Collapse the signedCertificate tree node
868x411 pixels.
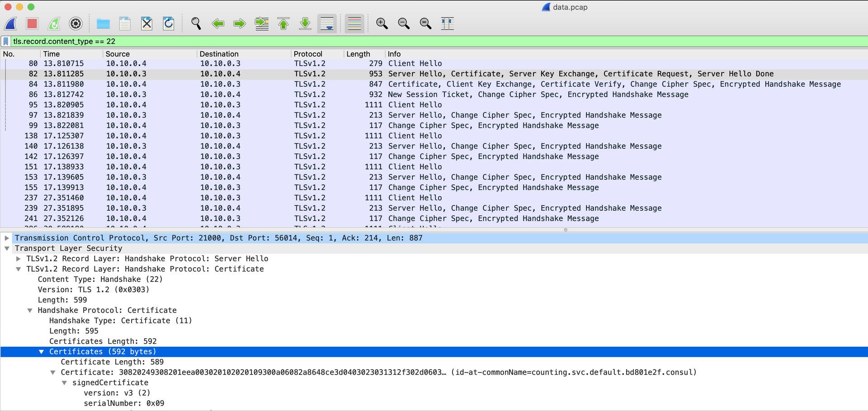(64, 383)
